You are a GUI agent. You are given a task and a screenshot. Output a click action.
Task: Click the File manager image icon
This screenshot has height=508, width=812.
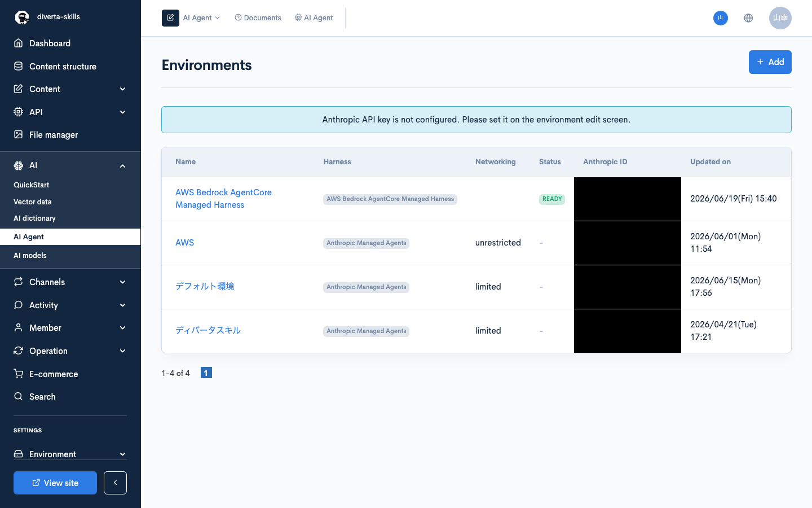point(19,134)
